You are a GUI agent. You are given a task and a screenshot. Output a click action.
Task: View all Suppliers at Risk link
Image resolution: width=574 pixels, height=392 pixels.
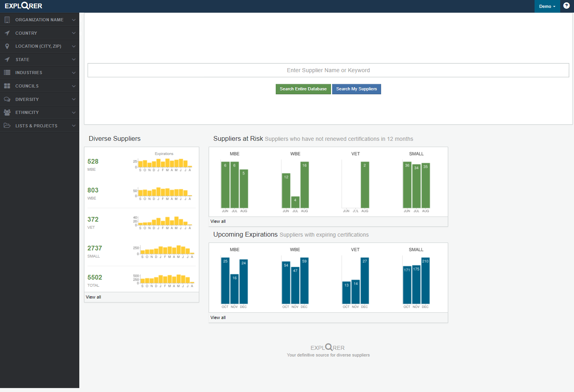click(218, 222)
